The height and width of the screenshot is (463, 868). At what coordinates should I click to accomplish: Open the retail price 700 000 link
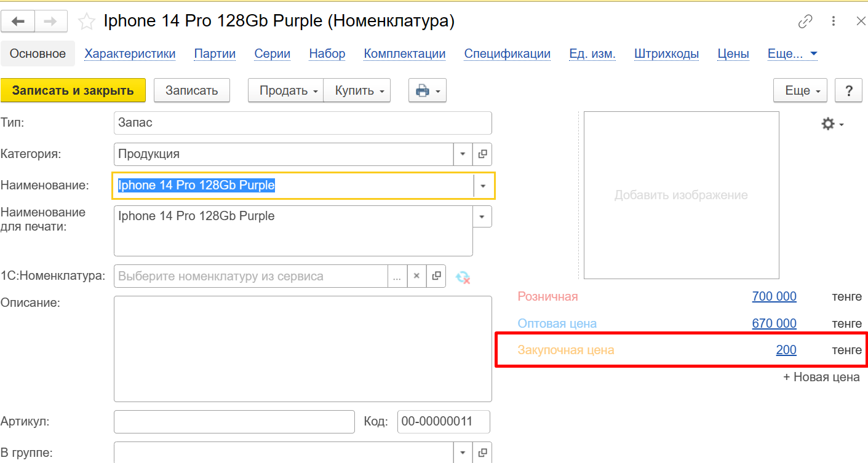[774, 296]
